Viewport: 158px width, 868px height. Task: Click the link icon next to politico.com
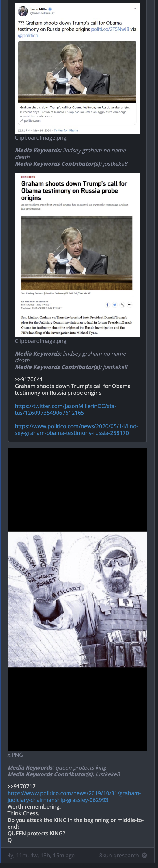pos(22,121)
